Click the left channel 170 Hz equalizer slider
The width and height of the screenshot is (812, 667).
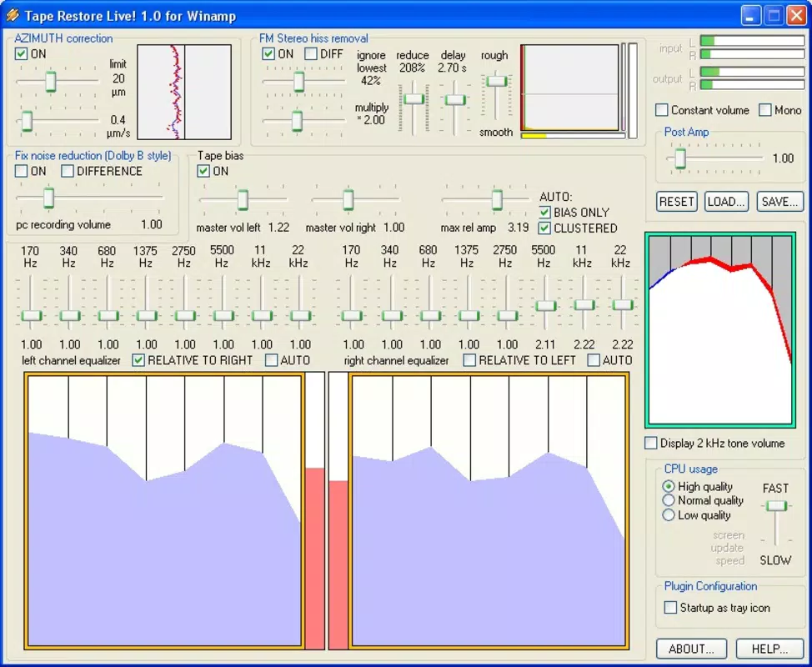[31, 315]
